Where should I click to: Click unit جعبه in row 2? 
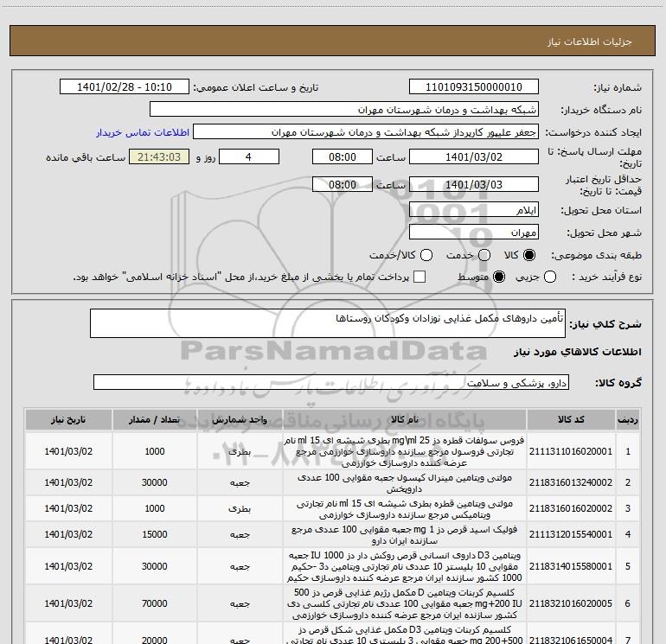tap(240, 482)
